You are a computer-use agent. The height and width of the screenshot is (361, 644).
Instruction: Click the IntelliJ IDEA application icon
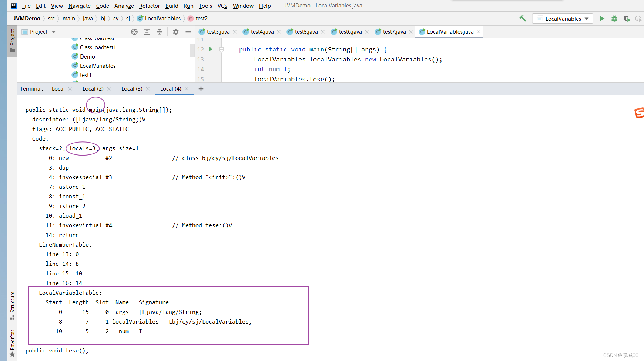(x=14, y=6)
